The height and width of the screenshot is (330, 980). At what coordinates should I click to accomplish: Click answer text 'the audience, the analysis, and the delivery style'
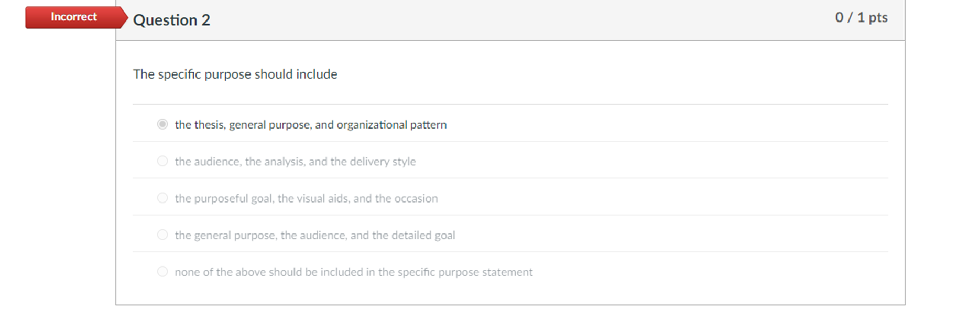click(x=295, y=162)
